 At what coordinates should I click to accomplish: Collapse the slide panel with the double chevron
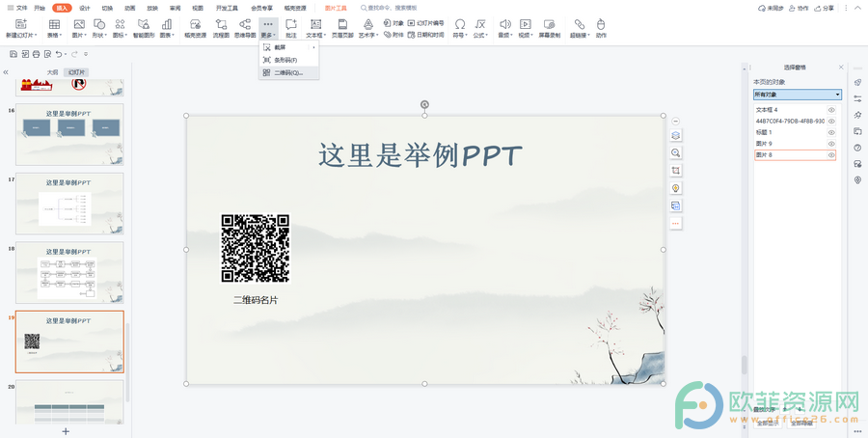(6, 72)
